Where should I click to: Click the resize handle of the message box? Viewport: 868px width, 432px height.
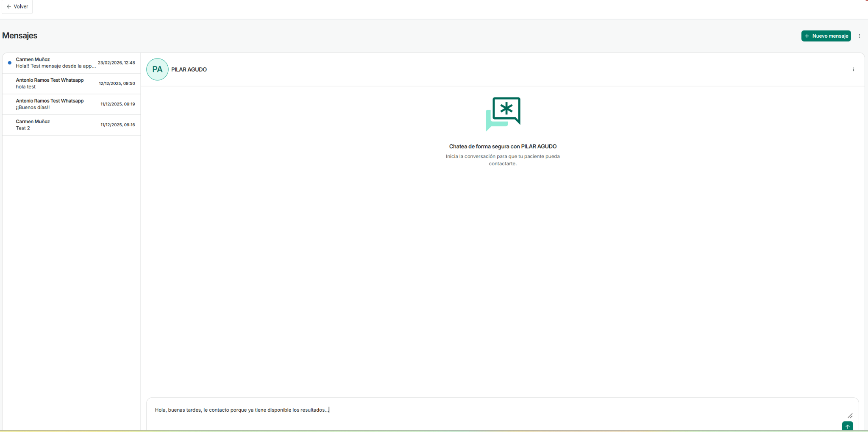(850, 416)
